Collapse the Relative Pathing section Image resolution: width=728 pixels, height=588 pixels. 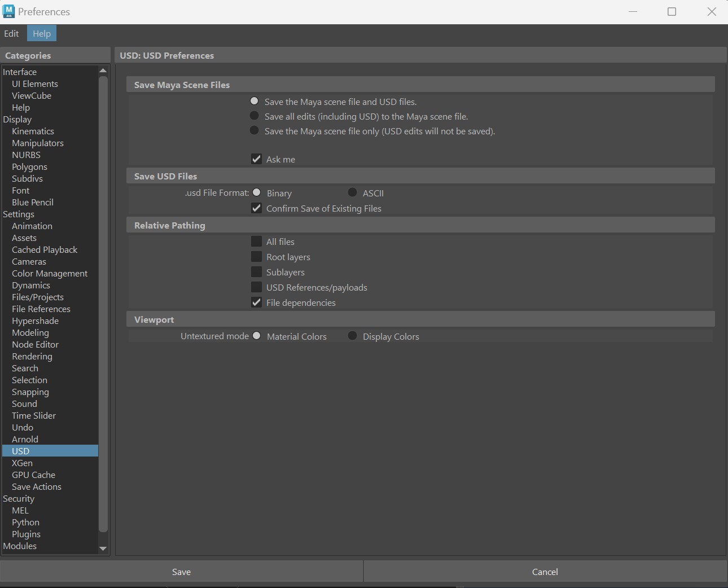tap(420, 225)
